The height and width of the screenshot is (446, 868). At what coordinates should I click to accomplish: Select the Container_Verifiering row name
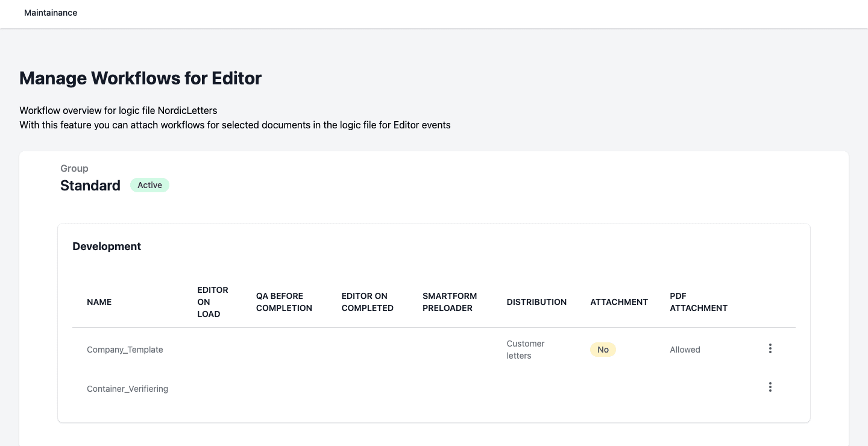point(127,389)
